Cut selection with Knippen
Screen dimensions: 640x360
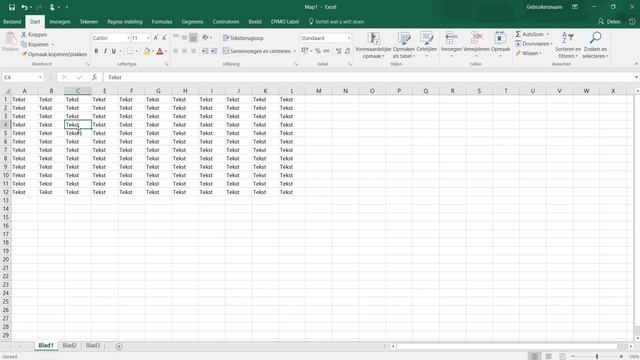point(34,35)
